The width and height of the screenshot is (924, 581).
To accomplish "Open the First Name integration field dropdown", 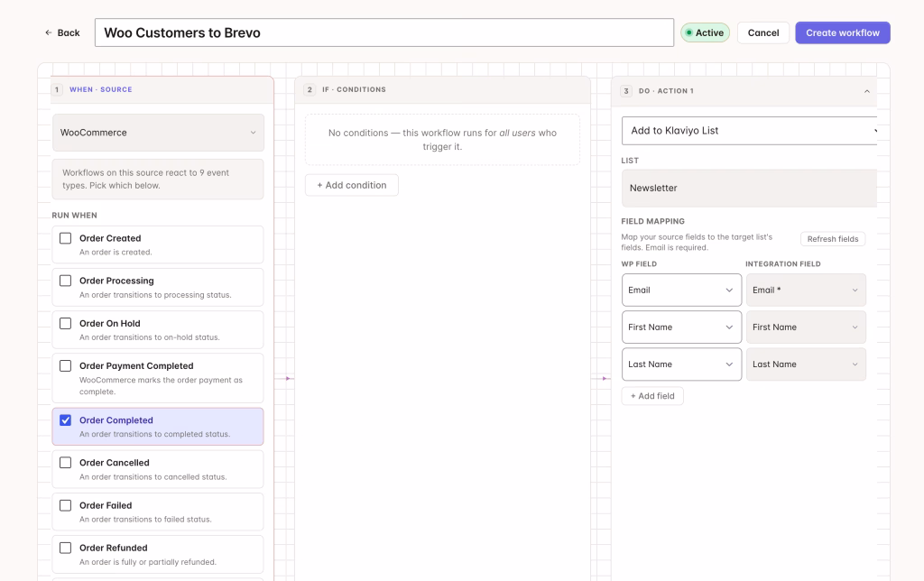I will click(x=806, y=327).
